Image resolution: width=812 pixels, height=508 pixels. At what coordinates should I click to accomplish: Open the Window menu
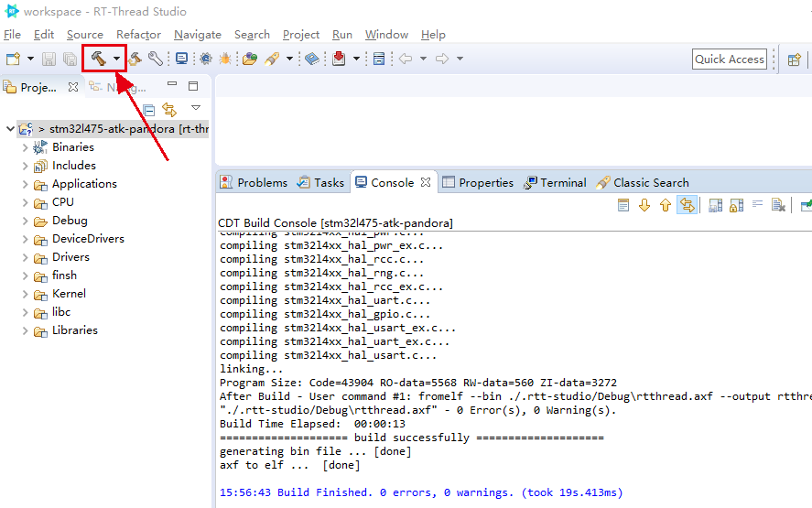pos(386,35)
